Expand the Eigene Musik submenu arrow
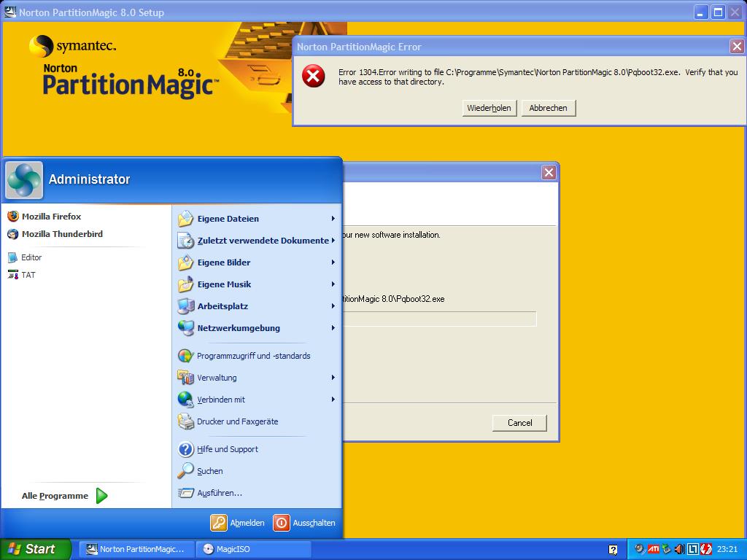747x560 pixels. [333, 284]
